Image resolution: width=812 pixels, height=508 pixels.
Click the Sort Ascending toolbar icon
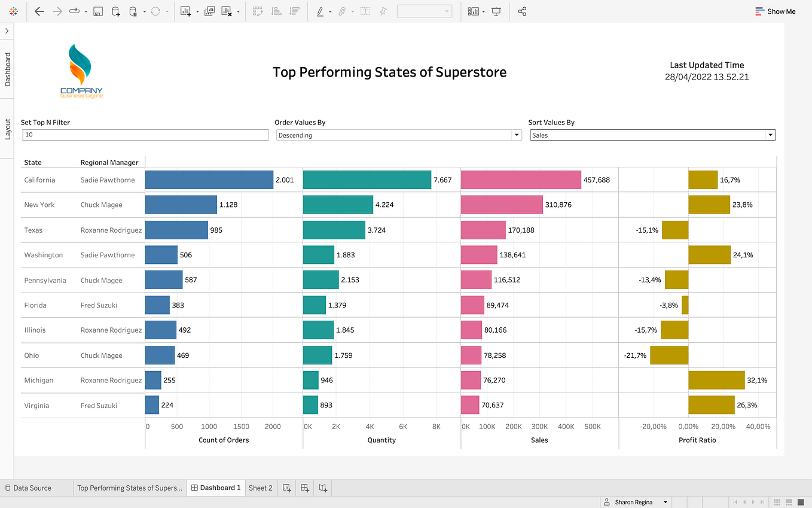[277, 11]
